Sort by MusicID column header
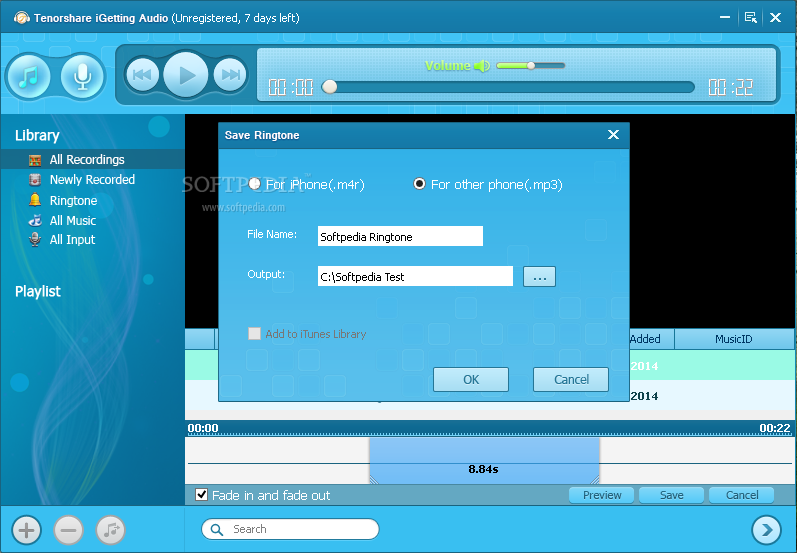The image size is (797, 553). point(733,339)
